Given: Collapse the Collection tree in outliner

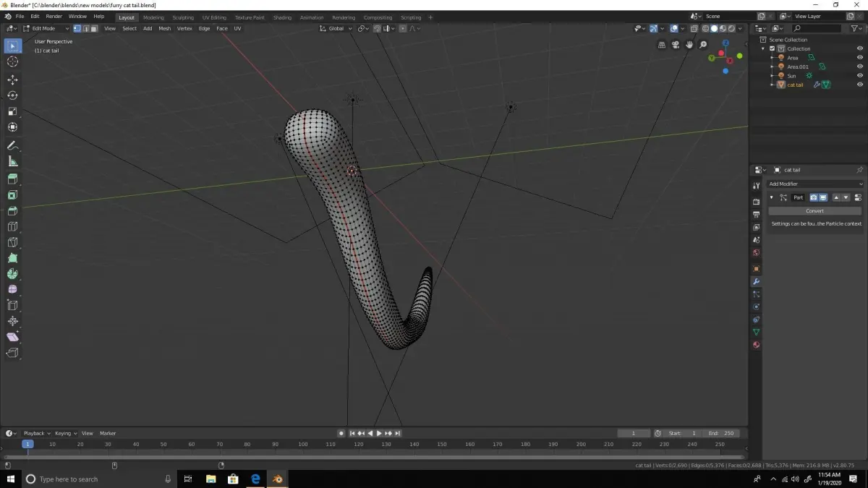Looking at the screenshot, I should [764, 48].
